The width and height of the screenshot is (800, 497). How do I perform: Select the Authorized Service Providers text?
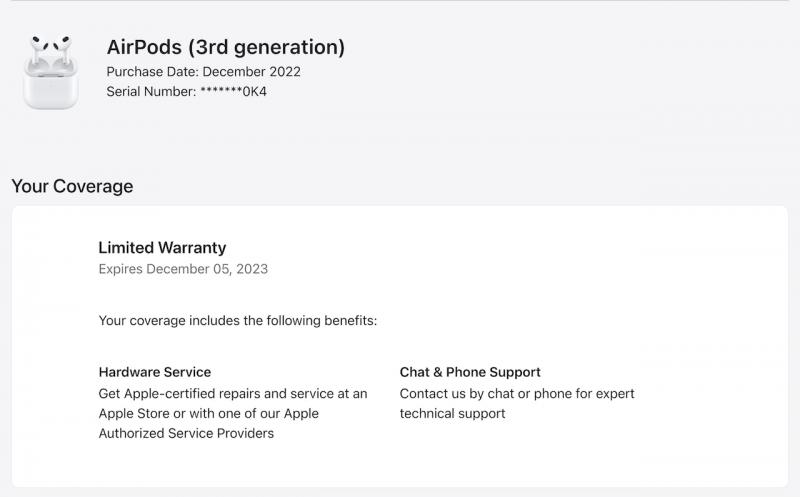tap(186, 433)
